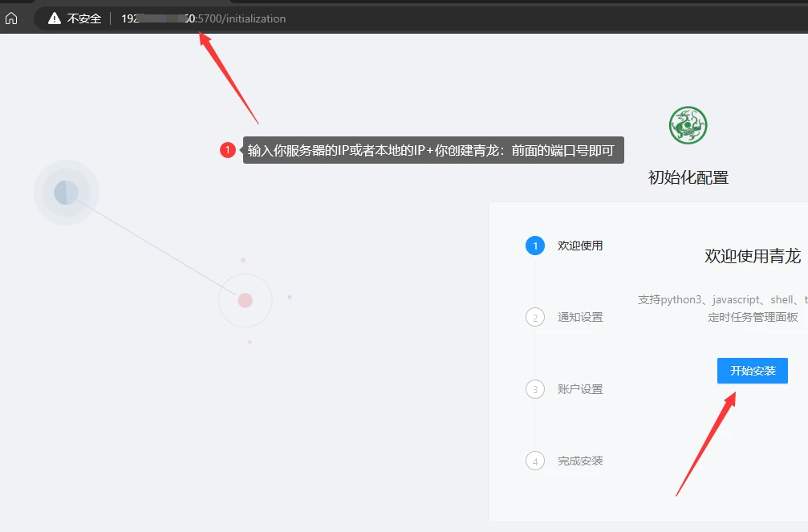The width and height of the screenshot is (808, 532).
Task: Click the 完成安装 step label
Action: 580,461
